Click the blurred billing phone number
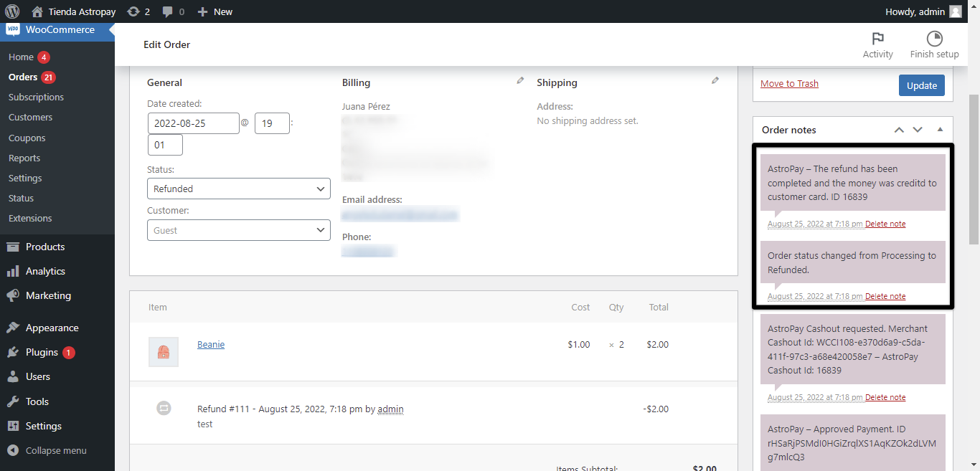Screen dimensions: 980x471 368,251
